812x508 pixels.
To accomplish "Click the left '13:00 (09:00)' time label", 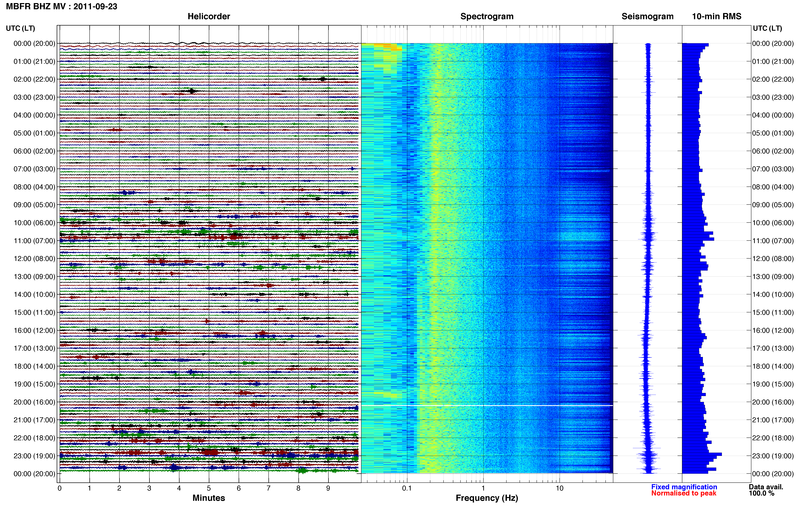I will 34,277.
